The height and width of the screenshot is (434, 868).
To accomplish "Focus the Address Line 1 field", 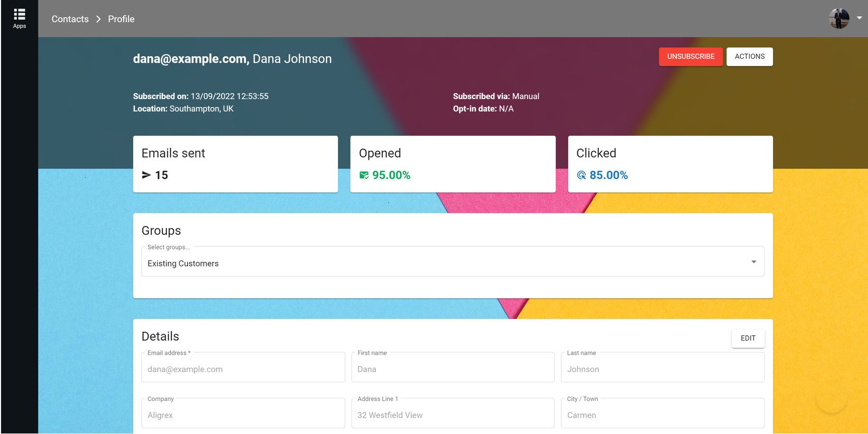I will [x=453, y=415].
